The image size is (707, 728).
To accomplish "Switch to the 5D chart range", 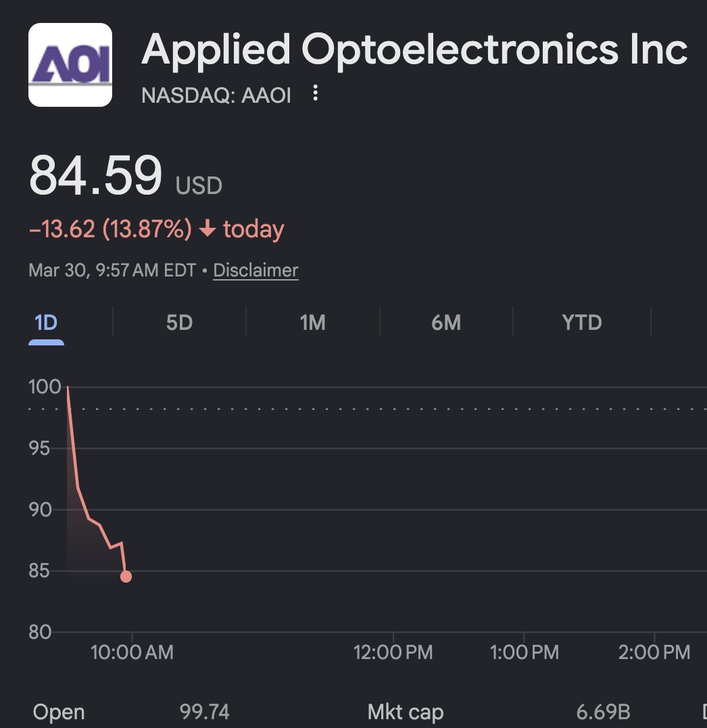I will (x=179, y=323).
